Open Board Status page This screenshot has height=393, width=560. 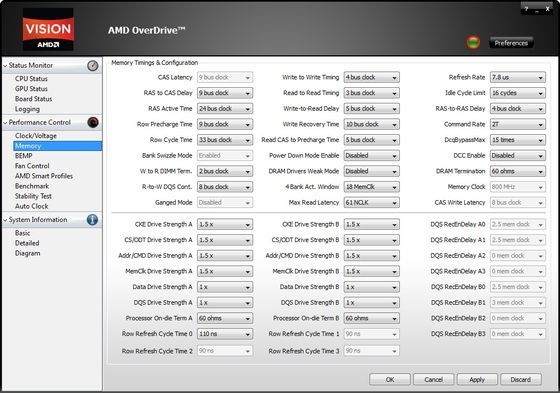pos(34,99)
